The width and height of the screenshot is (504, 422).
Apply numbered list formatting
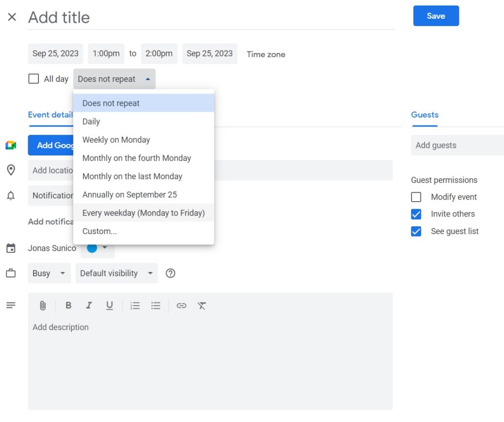134,305
